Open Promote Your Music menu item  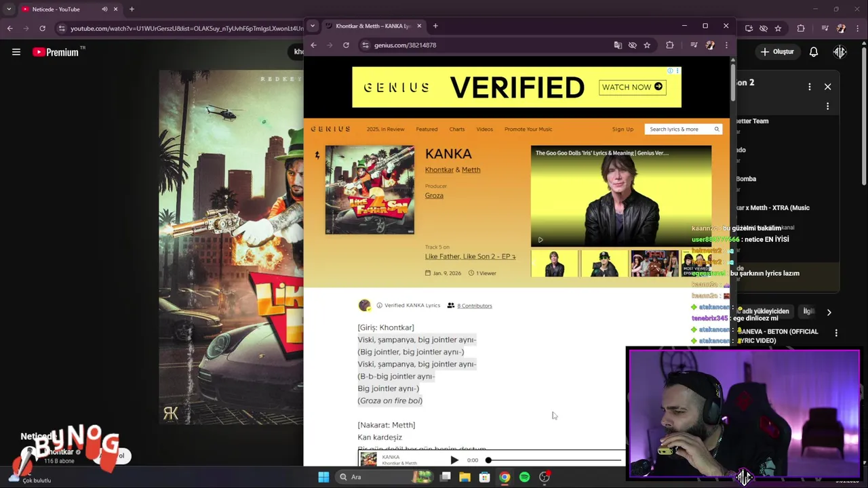click(x=528, y=129)
